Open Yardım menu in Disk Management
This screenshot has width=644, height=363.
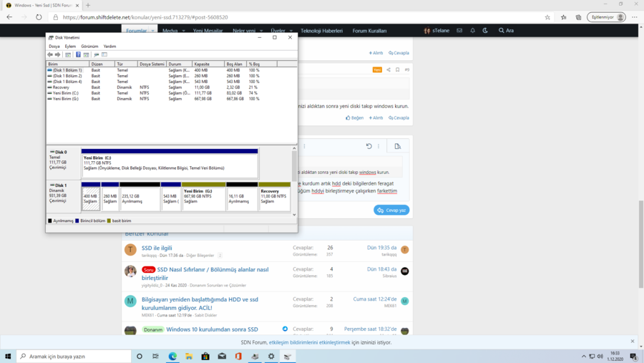point(109,47)
